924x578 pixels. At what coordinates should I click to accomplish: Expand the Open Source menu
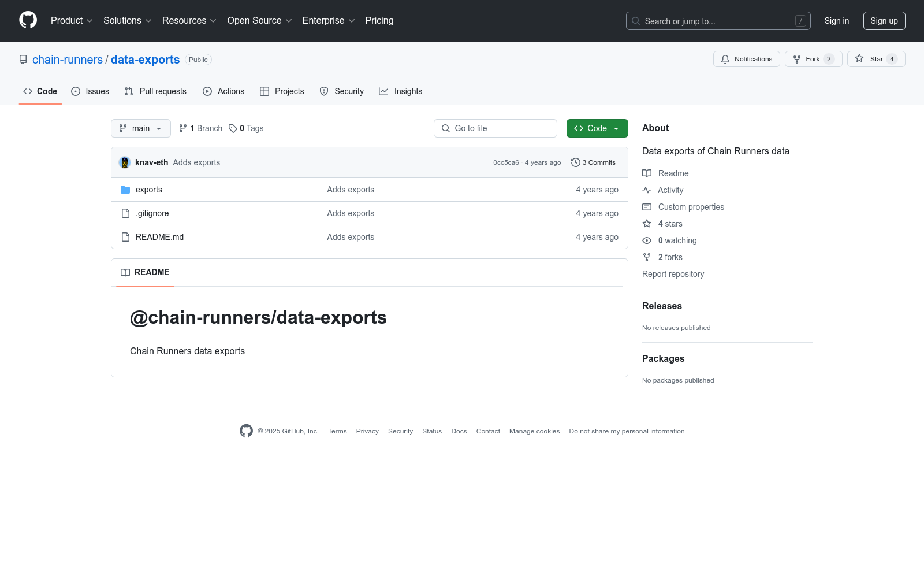point(260,21)
